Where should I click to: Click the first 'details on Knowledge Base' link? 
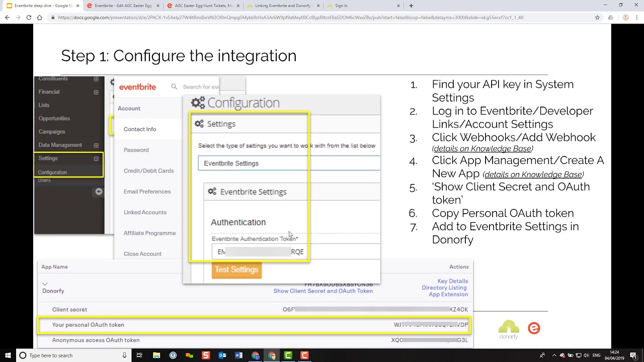pos(482,149)
